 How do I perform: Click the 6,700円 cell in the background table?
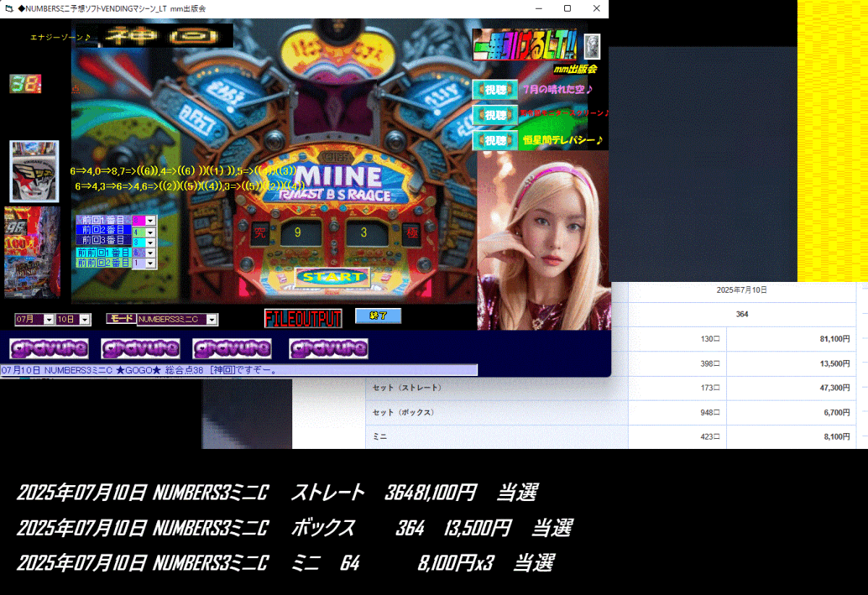(791, 413)
